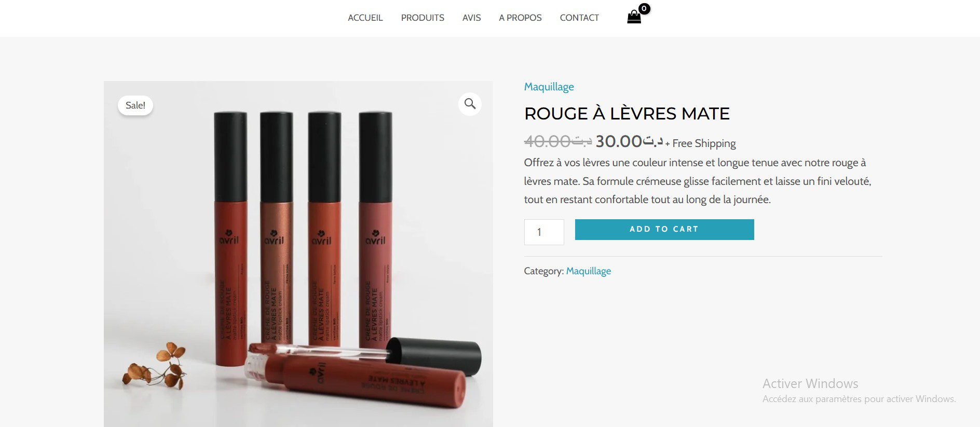Image resolution: width=980 pixels, height=427 pixels.
Task: Click the product description paragraph
Action: click(698, 181)
